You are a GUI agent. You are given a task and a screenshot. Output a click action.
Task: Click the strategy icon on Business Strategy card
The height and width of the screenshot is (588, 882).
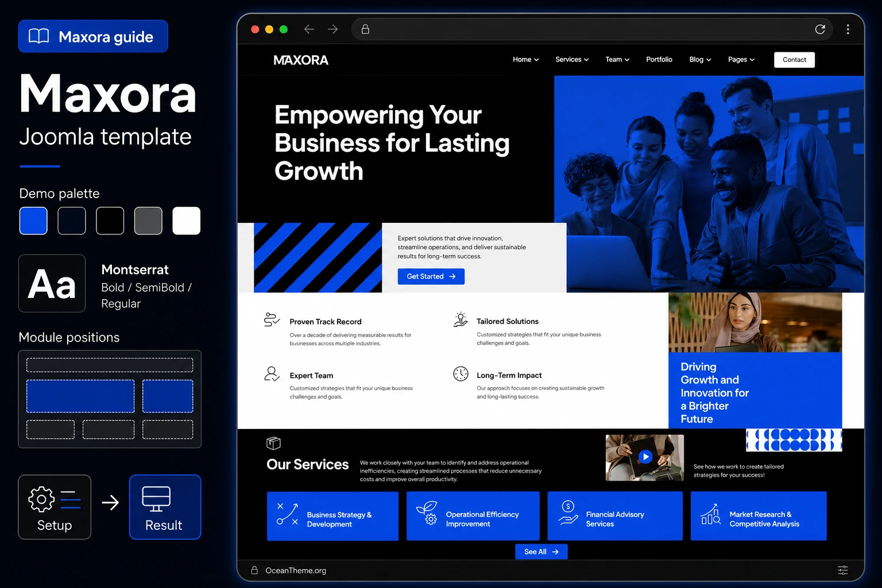287,514
